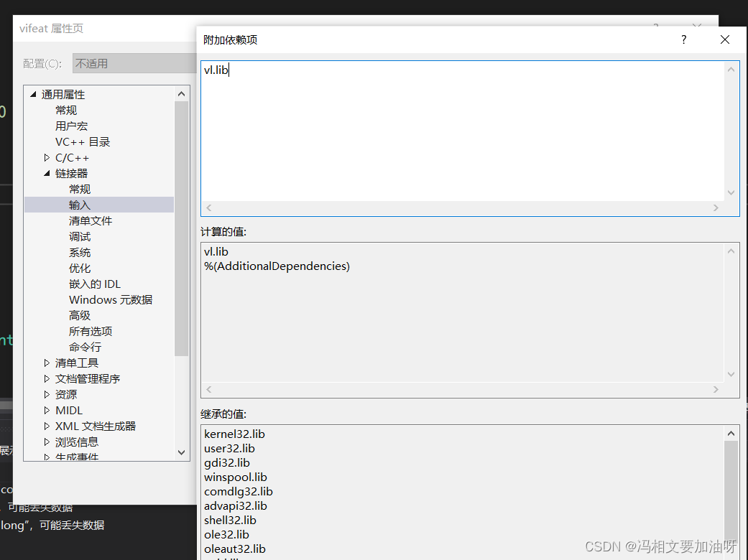Click user32.lib in inherited values
Viewport: 748px width, 560px height.
229,449
